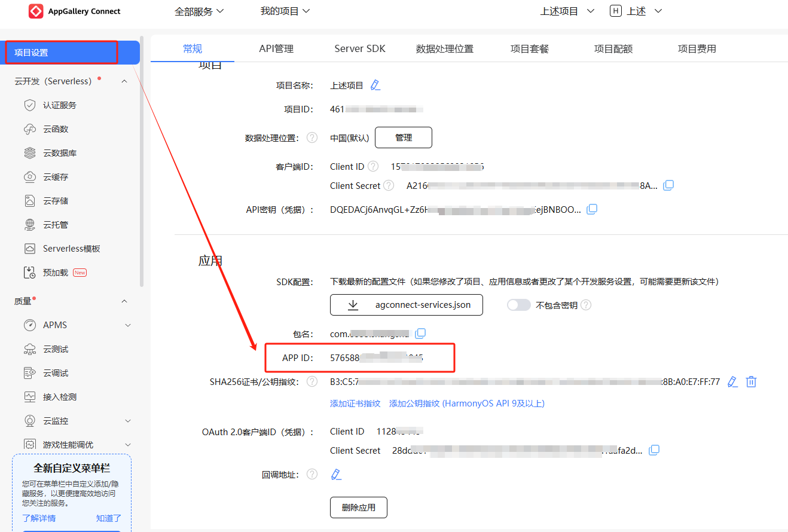Copy the 包名 package name
The image size is (788, 532).
pyautogui.click(x=420, y=333)
